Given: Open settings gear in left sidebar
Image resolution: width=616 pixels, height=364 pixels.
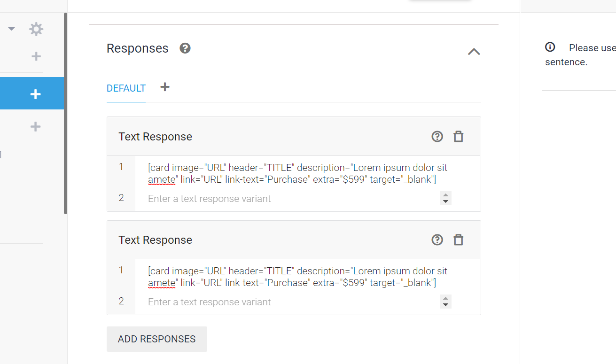Looking at the screenshot, I should (36, 29).
